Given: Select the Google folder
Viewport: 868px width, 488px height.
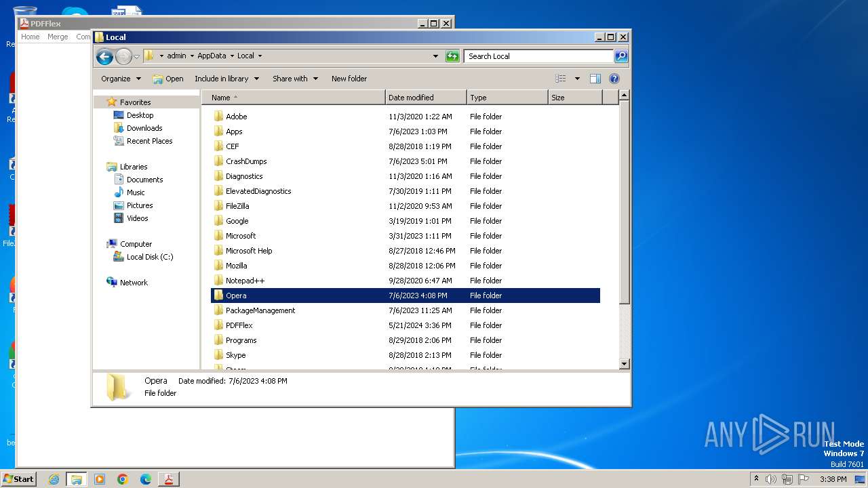Looking at the screenshot, I should [237, 221].
